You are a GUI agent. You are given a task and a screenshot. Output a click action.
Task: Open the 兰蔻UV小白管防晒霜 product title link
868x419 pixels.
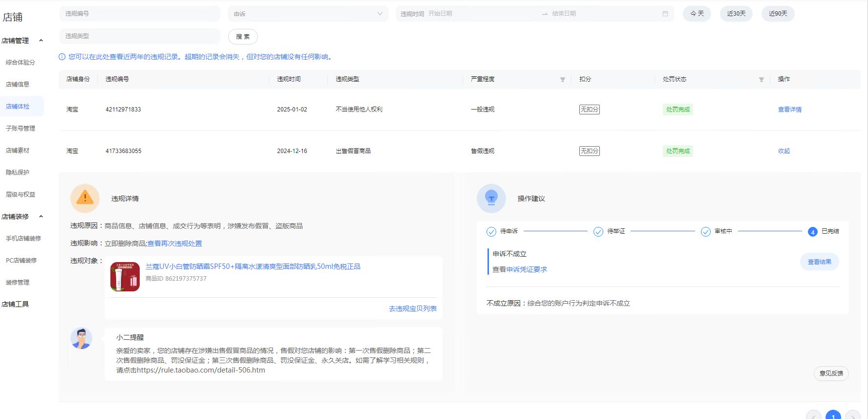[253, 266]
